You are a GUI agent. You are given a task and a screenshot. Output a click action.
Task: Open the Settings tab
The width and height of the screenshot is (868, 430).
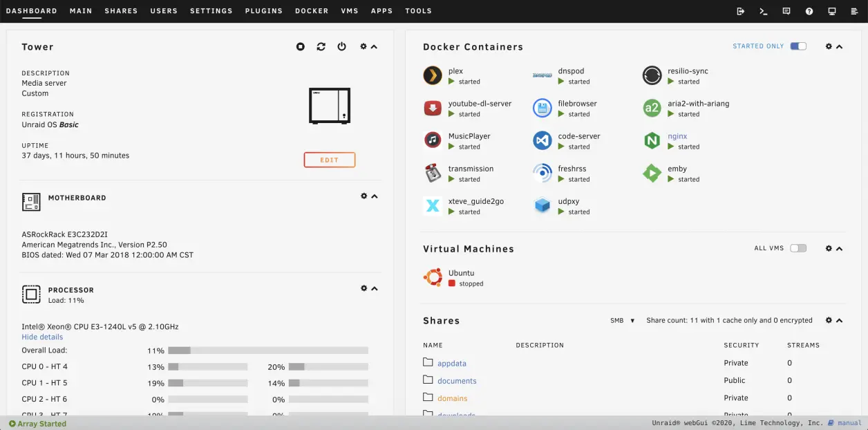(x=211, y=11)
